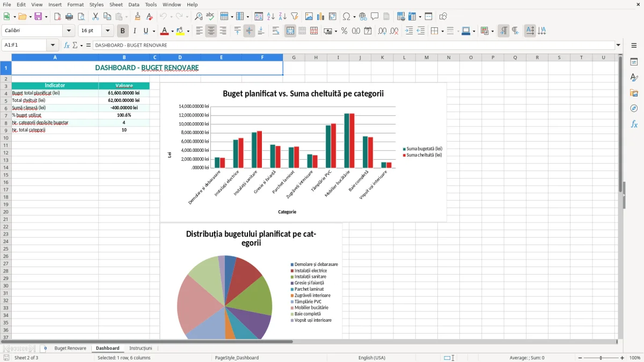Image resolution: width=644 pixels, height=362 pixels.
Task: Run the Spelling check icon
Action: pyautogui.click(x=210, y=17)
